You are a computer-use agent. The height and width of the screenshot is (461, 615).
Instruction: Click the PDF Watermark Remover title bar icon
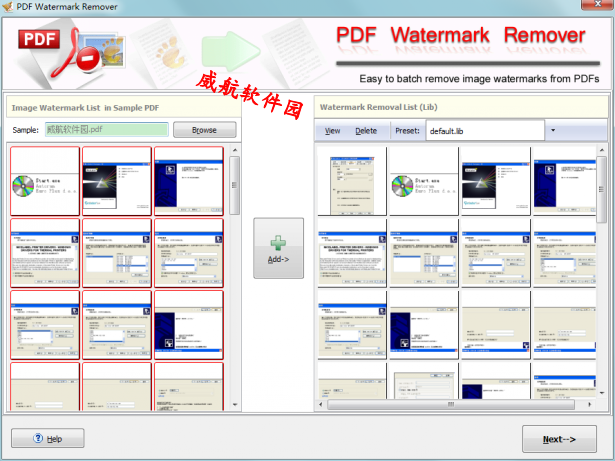click(8, 7)
